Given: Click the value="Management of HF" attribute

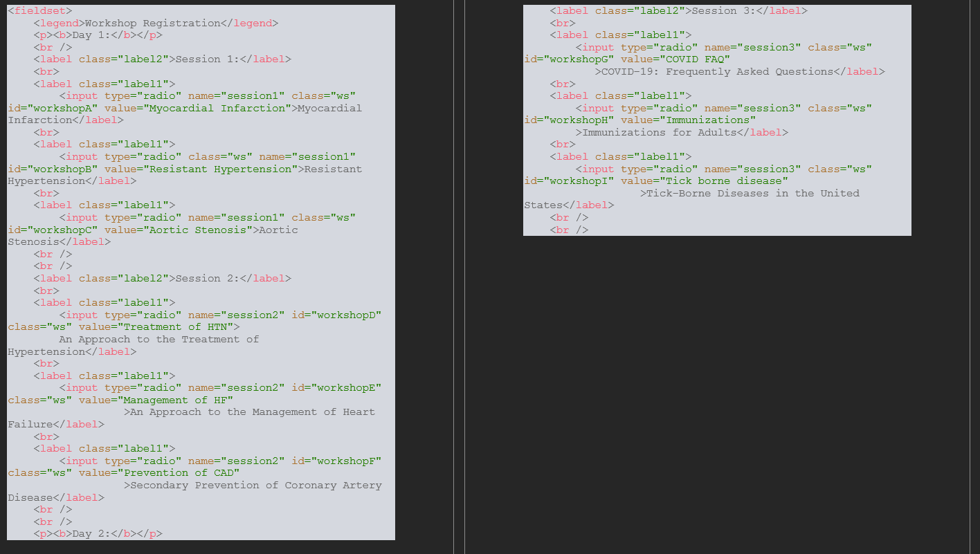Looking at the screenshot, I should pos(156,400).
